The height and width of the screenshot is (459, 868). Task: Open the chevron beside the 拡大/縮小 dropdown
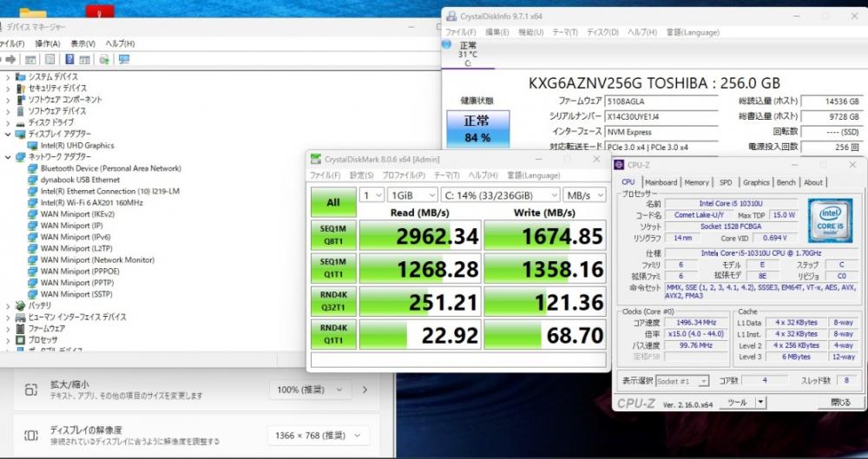(x=365, y=390)
